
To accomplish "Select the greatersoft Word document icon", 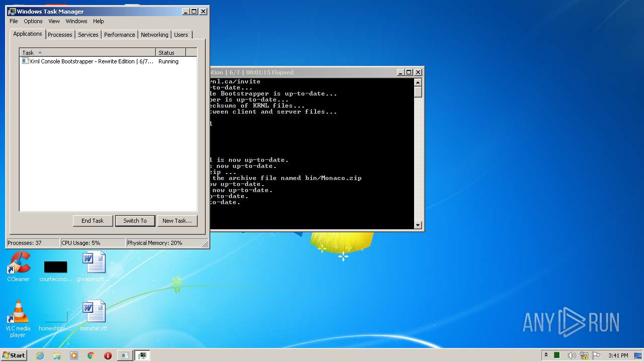I will click(94, 267).
